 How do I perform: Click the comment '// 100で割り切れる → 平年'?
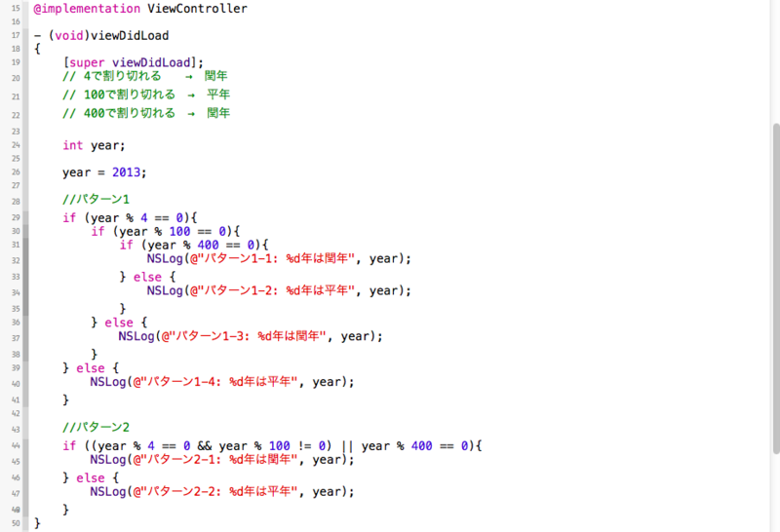click(x=146, y=95)
